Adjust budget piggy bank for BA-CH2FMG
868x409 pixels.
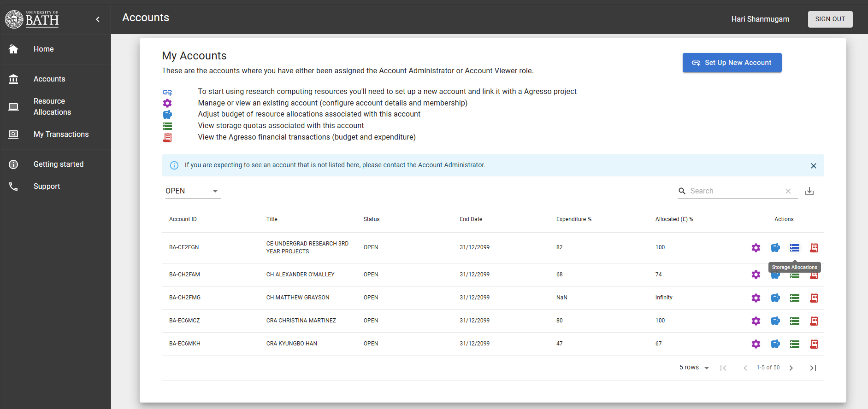pyautogui.click(x=775, y=298)
